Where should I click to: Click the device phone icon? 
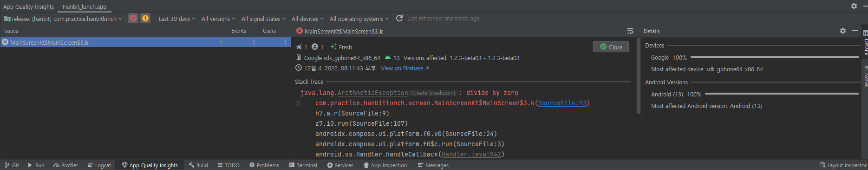pos(299,58)
